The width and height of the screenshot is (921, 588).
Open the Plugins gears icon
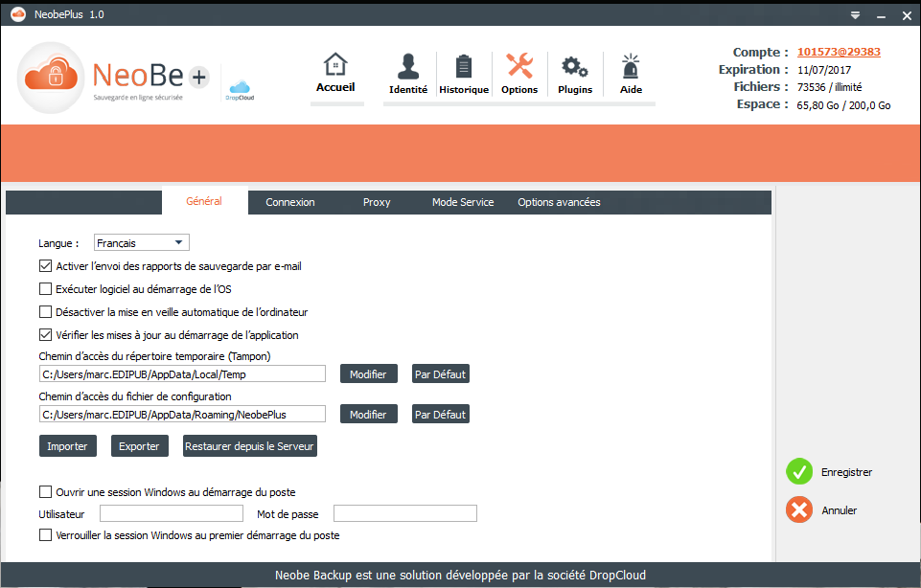[575, 66]
